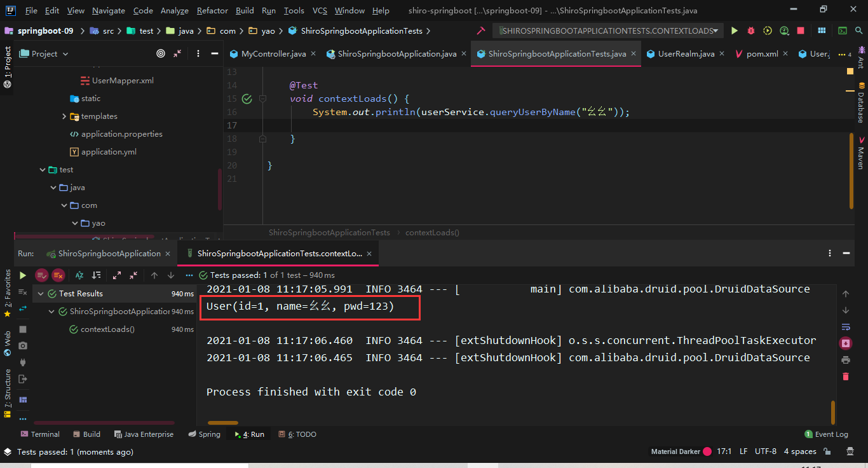Viewport: 868px width, 468px height.
Task: Switch to MyController.java tab
Action: pyautogui.click(x=273, y=54)
